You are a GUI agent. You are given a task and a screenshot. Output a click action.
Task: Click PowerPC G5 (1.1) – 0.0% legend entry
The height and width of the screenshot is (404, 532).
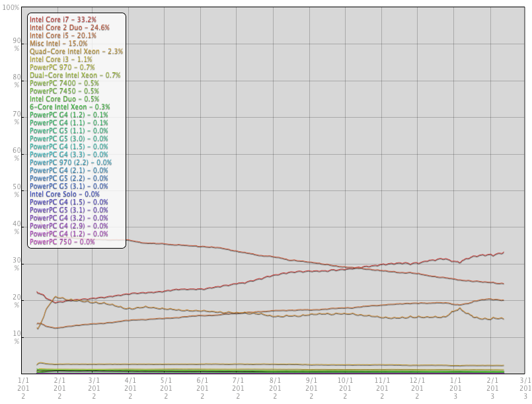(x=69, y=131)
